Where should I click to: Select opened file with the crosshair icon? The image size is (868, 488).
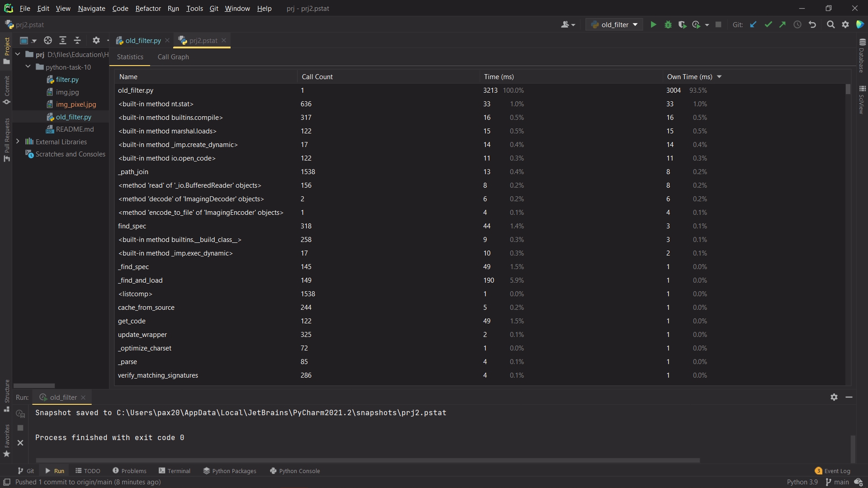47,41
